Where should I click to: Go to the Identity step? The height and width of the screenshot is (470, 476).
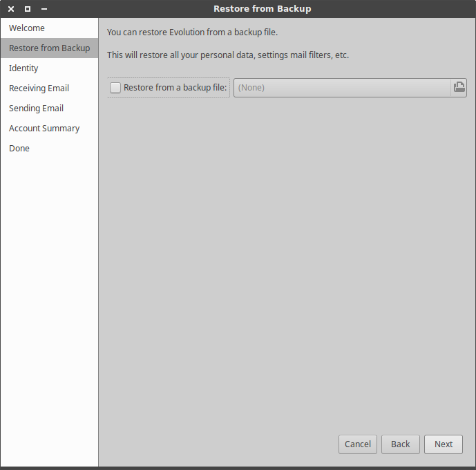[x=23, y=68]
